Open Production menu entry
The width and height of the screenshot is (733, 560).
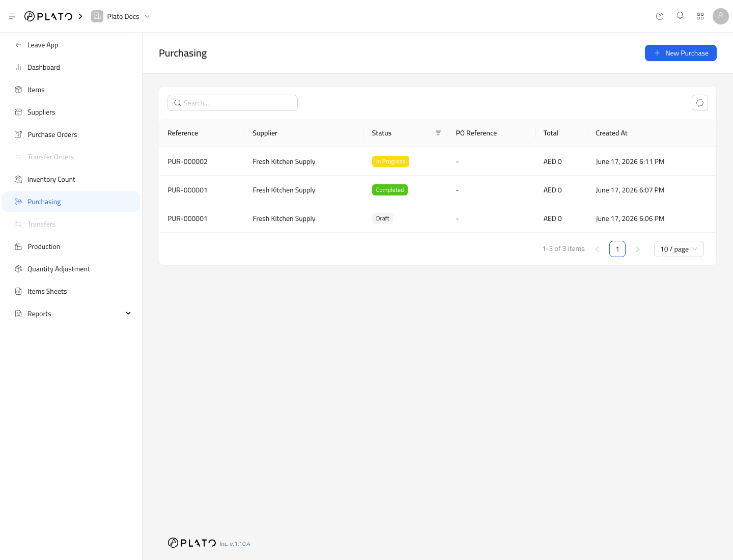click(71, 246)
